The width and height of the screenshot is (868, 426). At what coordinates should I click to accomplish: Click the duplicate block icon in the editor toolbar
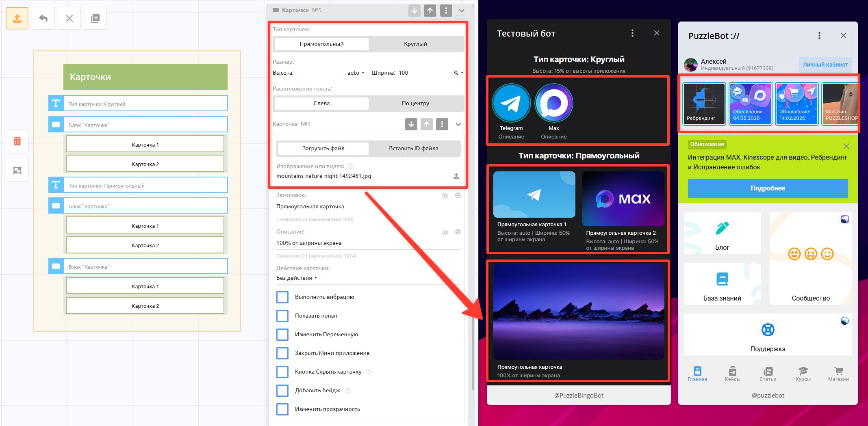95,18
